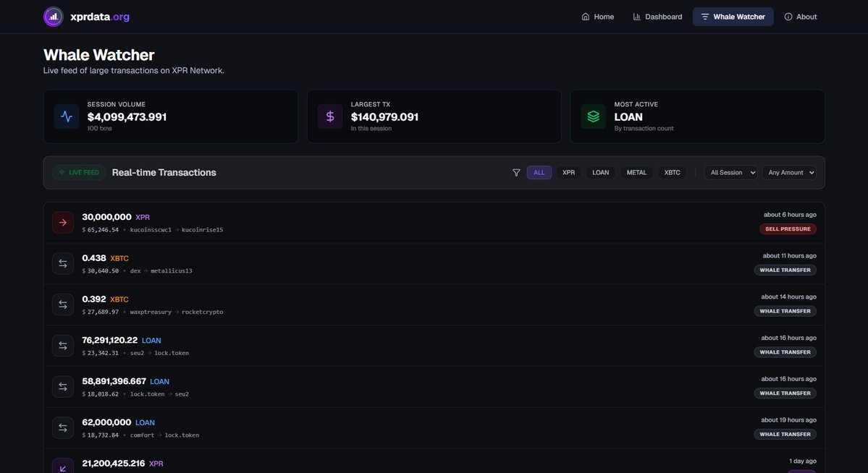
Task: Click WHALE TRANSFER badge on 58,891,396.667 LOAN row
Action: tap(785, 393)
